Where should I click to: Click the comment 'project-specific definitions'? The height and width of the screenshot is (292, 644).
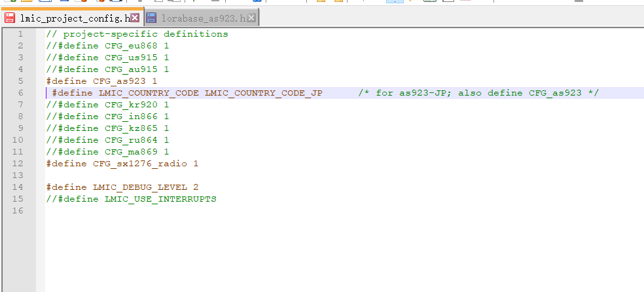(145, 34)
